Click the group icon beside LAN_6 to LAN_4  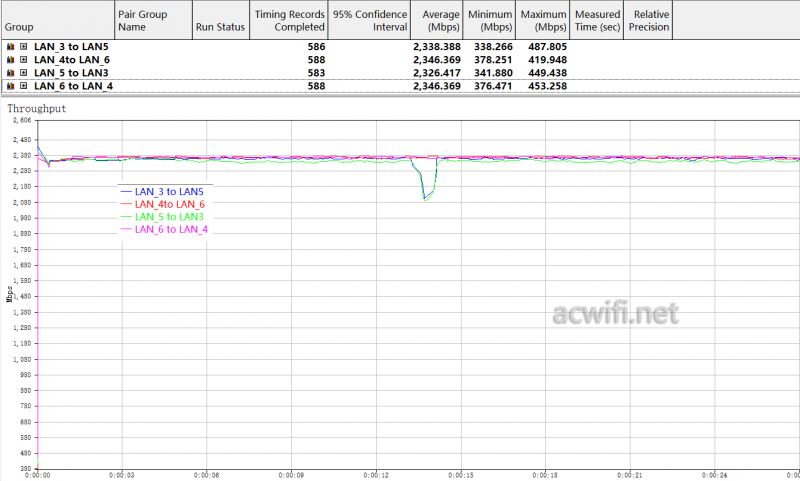point(10,86)
